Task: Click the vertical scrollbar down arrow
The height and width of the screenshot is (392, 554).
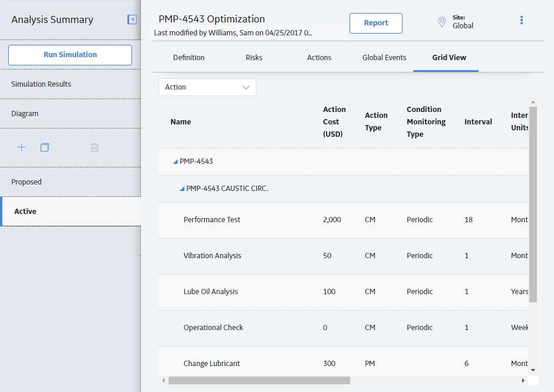Action: click(533, 370)
